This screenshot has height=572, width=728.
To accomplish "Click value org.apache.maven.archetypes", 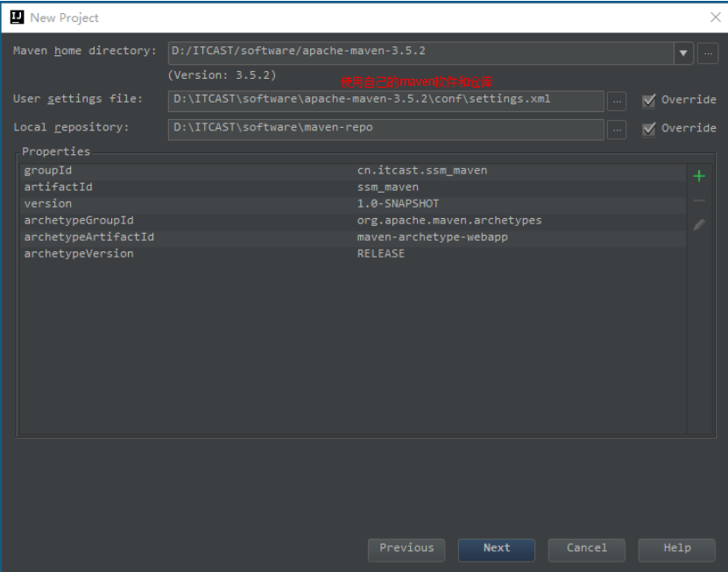I will pyautogui.click(x=449, y=221).
